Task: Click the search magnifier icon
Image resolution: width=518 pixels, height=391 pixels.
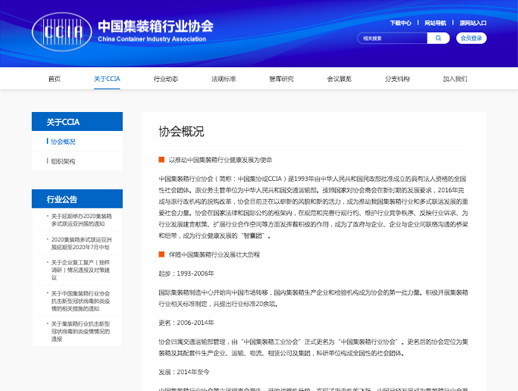Action: point(438,38)
